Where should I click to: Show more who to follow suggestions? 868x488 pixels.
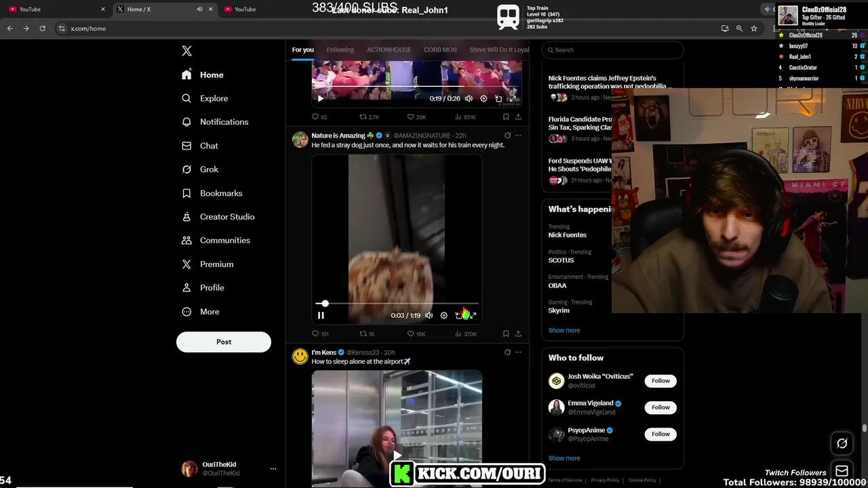[564, 458]
